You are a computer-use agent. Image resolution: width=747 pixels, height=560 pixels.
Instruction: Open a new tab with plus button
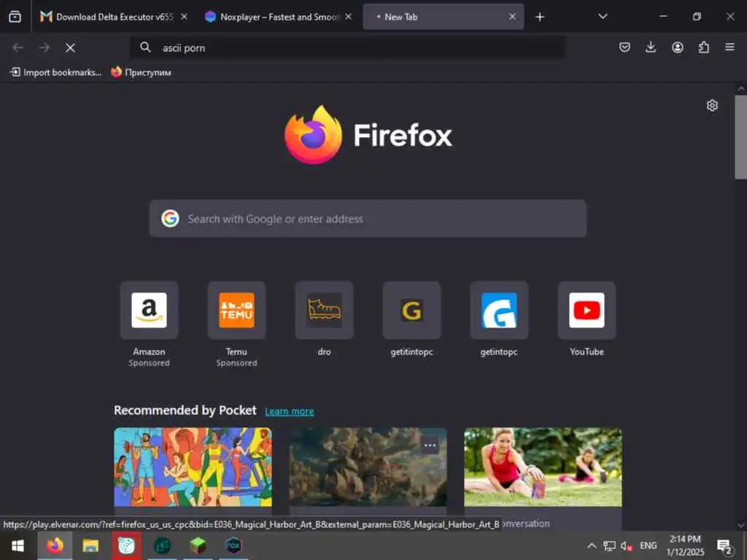(540, 17)
